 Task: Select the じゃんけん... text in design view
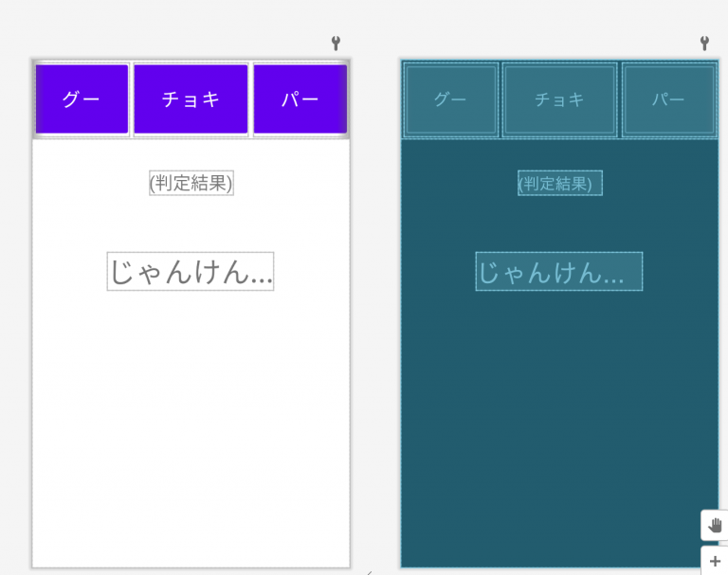click(x=191, y=272)
